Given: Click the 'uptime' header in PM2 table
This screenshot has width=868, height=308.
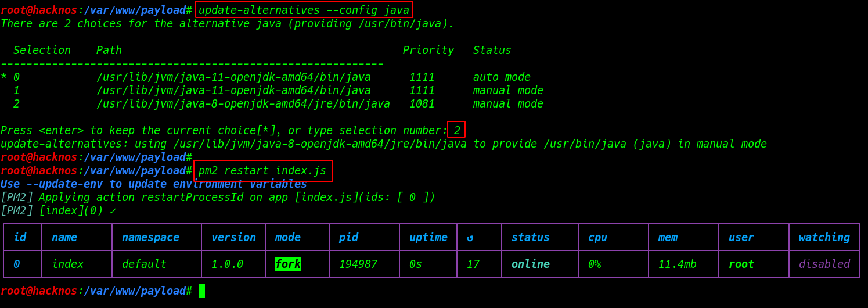Looking at the screenshot, I should [428, 237].
